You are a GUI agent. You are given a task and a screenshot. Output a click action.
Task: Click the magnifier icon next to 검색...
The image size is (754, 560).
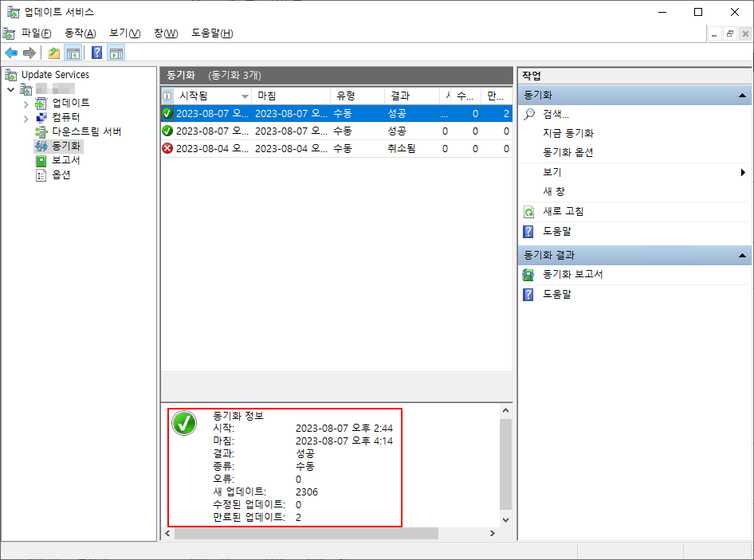click(529, 114)
